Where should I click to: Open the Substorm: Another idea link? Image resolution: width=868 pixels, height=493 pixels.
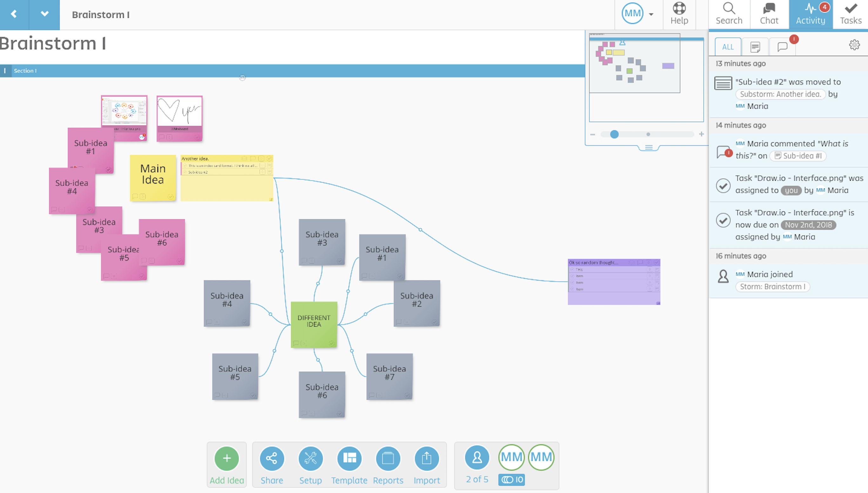(780, 94)
